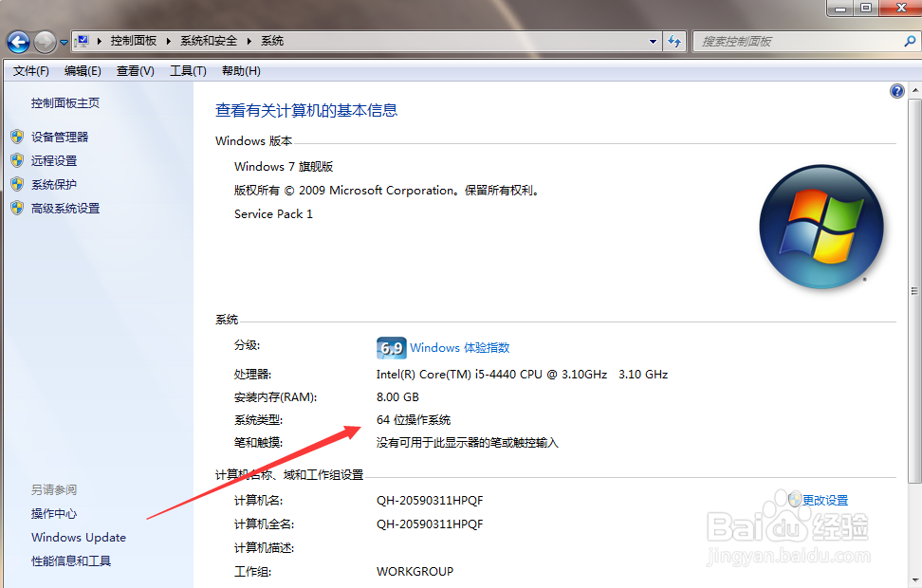The height and width of the screenshot is (588, 922).
Task: Expand the arrow before 控制面板 breadcrumb
Action: (x=99, y=41)
